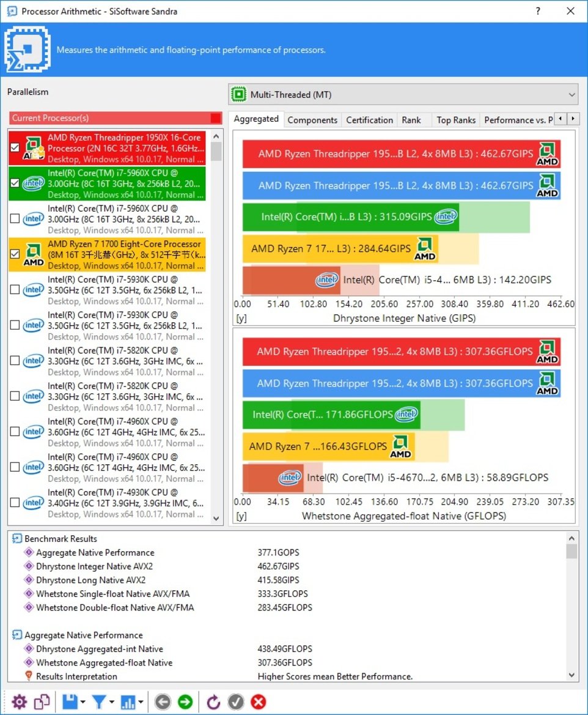Image resolution: width=588 pixels, height=715 pixels.
Task: Check the second i7-5930K checkbox
Action: 15,325
